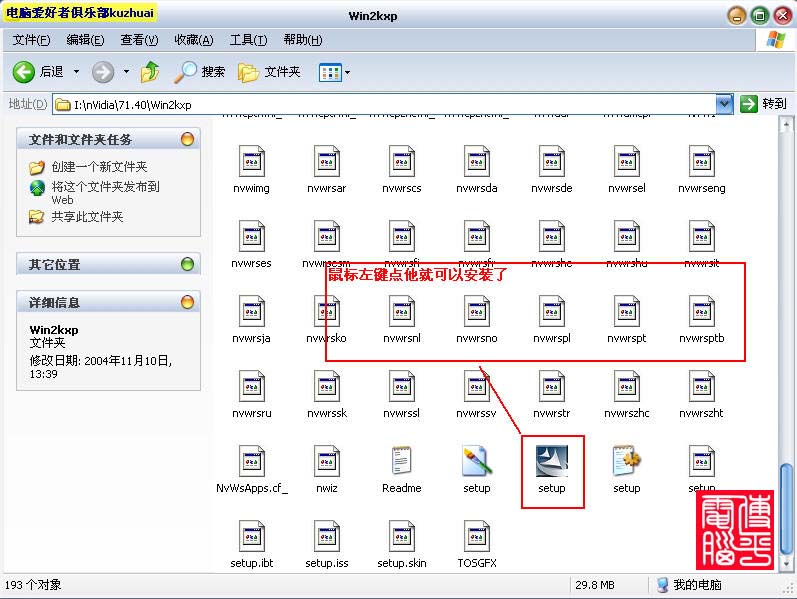Select the nvwrspl file icon
The width and height of the screenshot is (797, 599).
[552, 311]
